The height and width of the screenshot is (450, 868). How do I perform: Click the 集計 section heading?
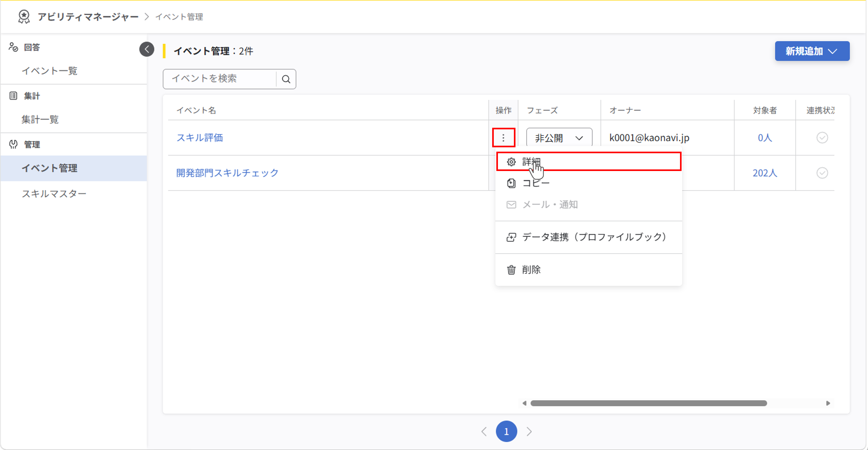[32, 96]
